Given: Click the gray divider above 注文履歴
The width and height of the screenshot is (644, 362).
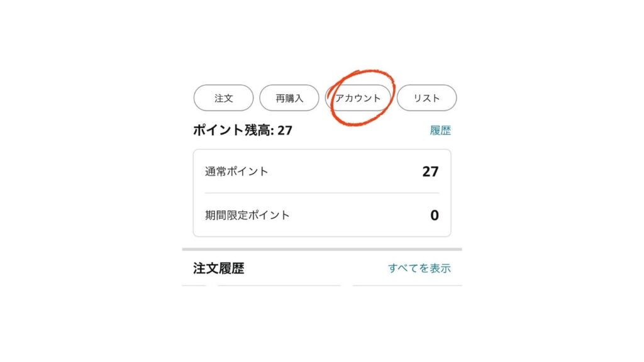Looking at the screenshot, I should tap(321, 250).
